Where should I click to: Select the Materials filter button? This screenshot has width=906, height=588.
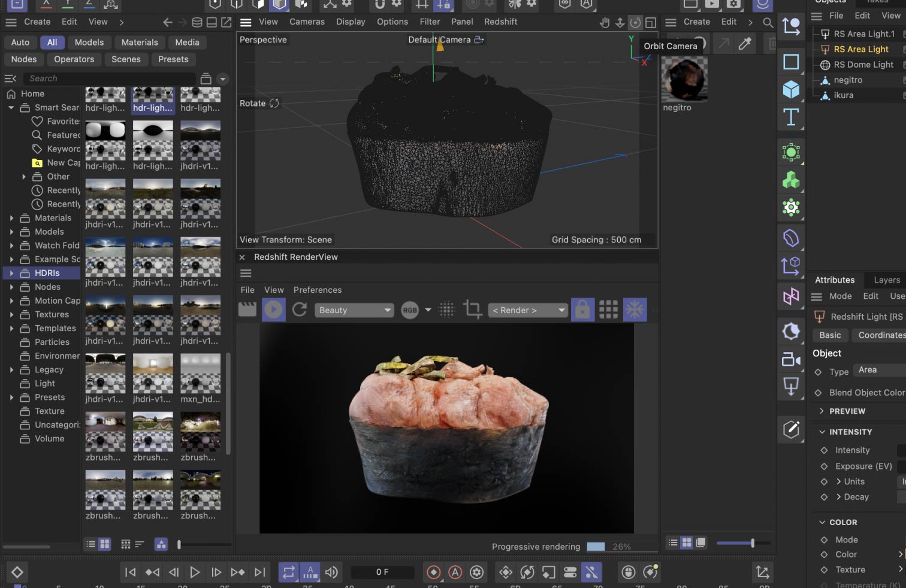[140, 43]
